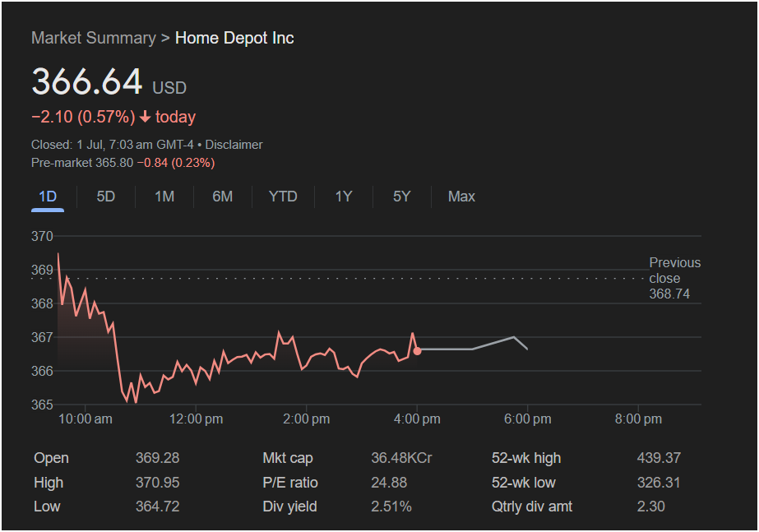Click the Qtrly div amt value 2.30
Viewport: 759px width, 532px height.
coord(650,507)
